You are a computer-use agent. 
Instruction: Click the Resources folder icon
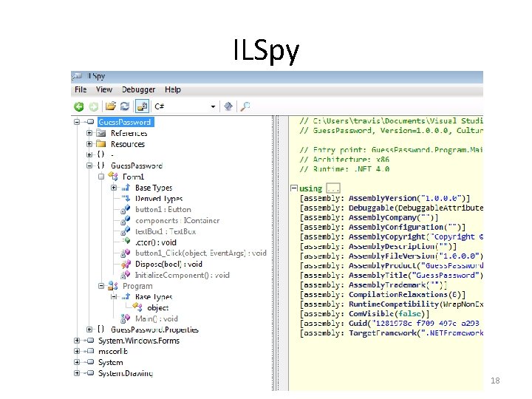click(x=101, y=144)
